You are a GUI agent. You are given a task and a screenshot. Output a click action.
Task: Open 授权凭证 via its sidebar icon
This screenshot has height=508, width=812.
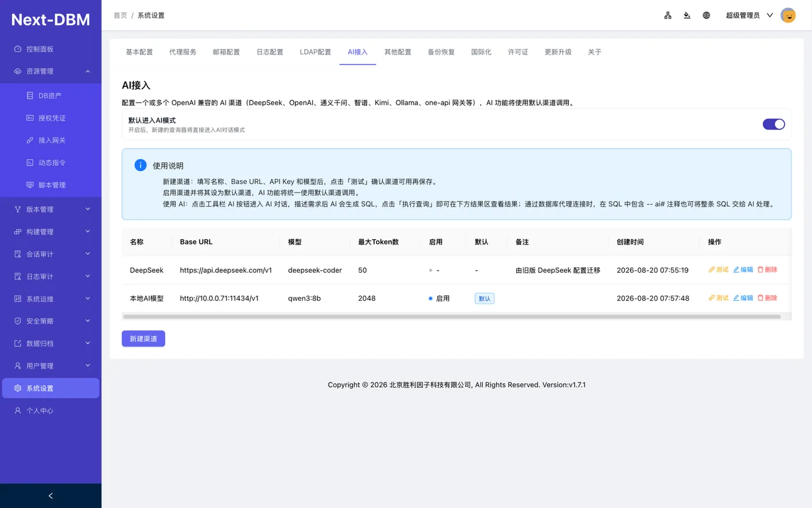tap(30, 118)
